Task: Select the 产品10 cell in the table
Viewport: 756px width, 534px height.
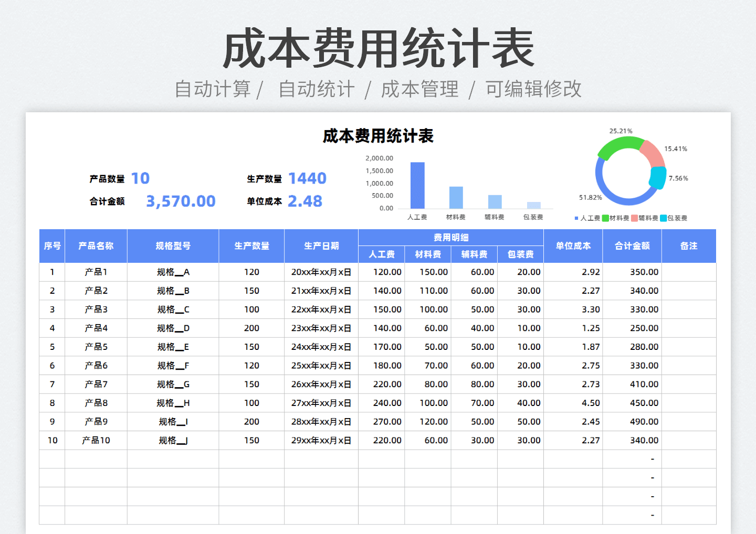Action: pos(96,440)
